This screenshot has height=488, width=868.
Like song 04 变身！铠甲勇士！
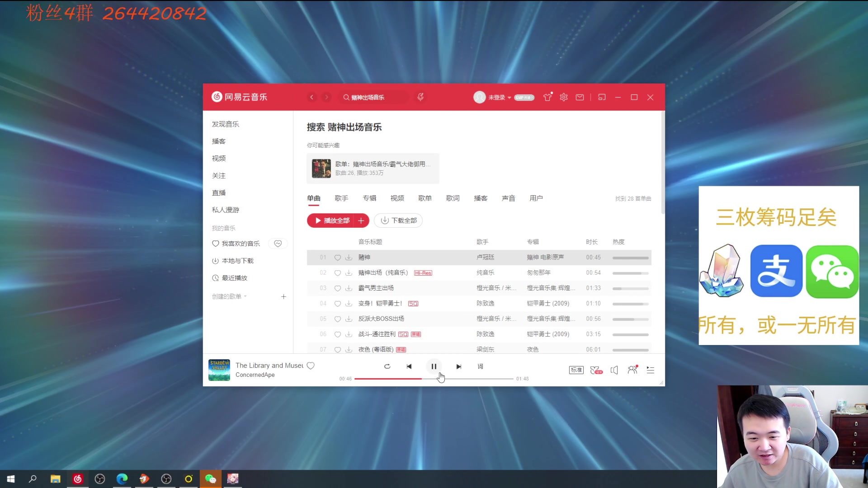(337, 304)
